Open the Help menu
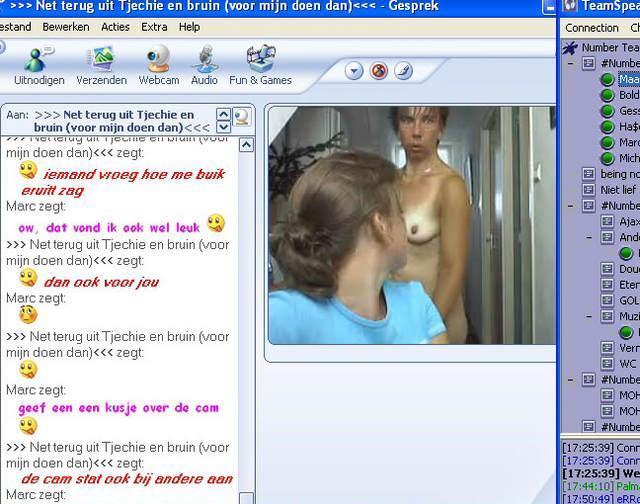Screen dimensions: 640x504 (189, 27)
